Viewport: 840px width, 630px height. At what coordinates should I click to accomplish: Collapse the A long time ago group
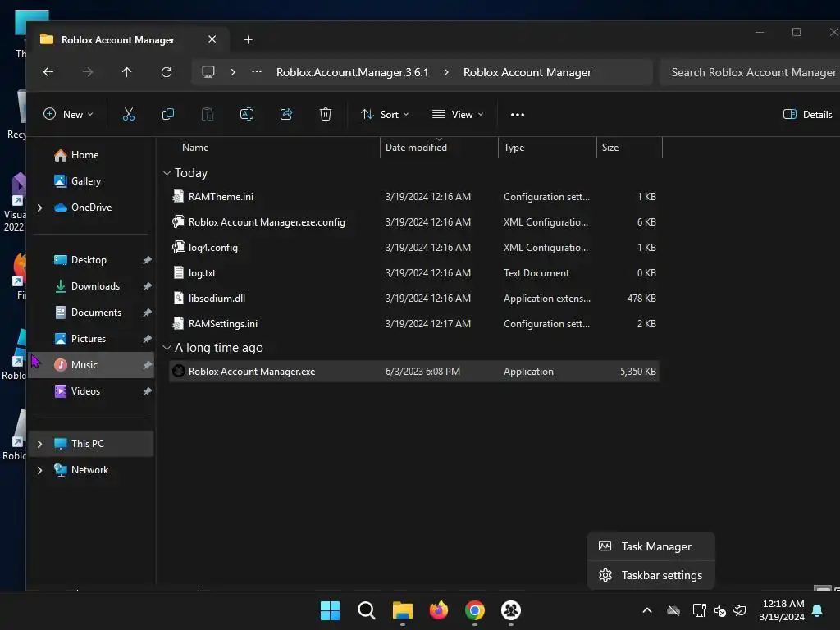tap(167, 347)
